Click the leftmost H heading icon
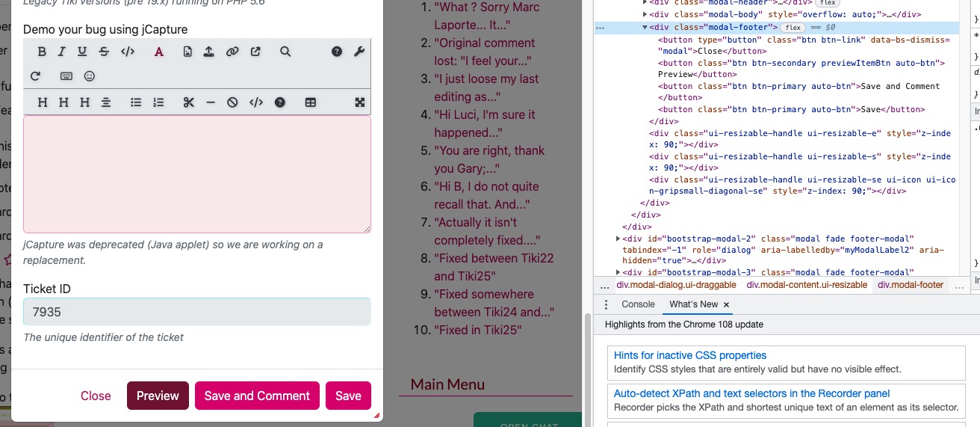The image size is (980, 427). tap(43, 102)
